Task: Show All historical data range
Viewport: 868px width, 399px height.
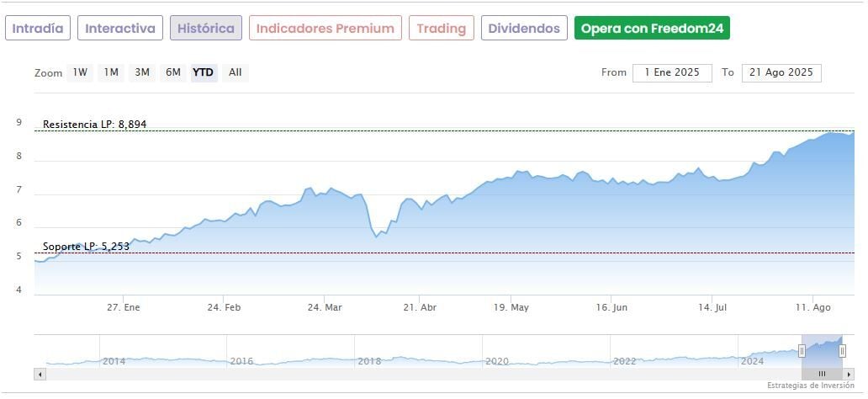Action: (x=236, y=72)
